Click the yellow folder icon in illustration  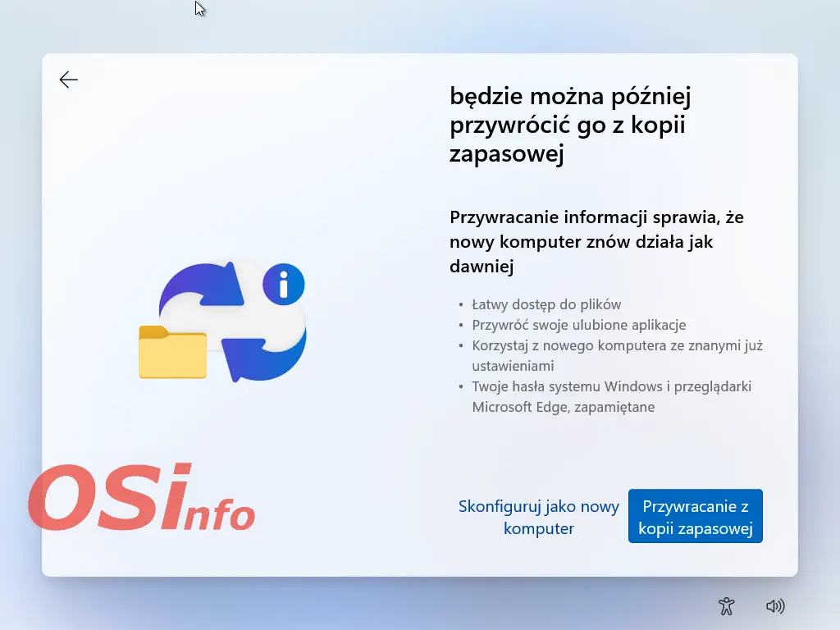[x=172, y=353]
